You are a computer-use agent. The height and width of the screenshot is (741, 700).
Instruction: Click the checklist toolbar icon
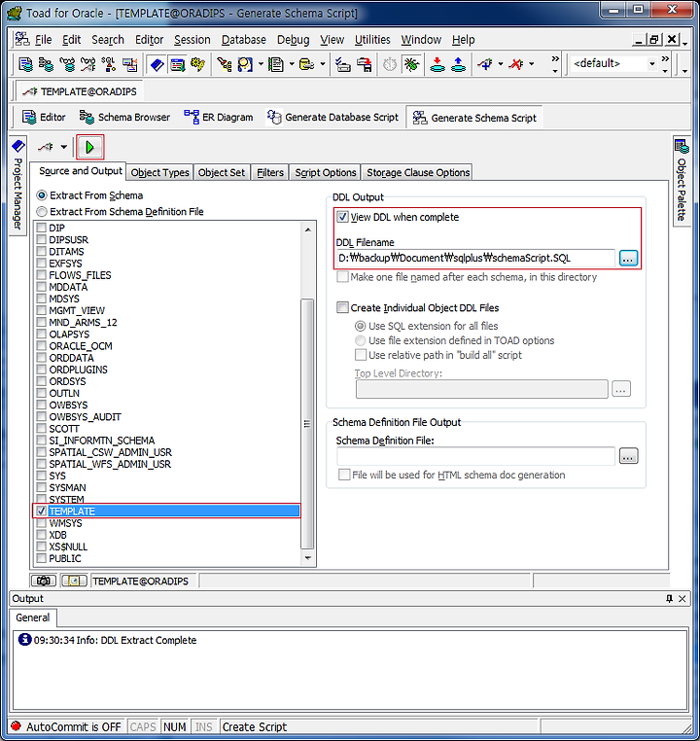click(342, 64)
